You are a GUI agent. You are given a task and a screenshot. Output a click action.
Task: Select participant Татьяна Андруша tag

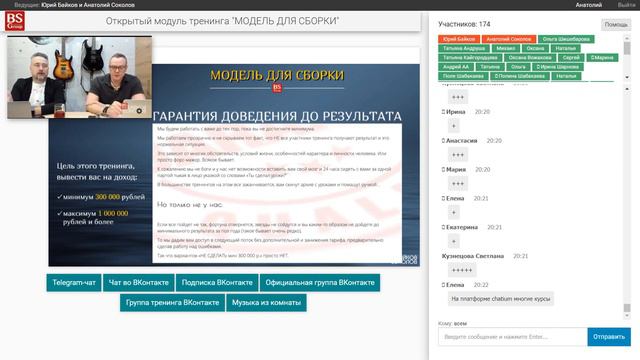coord(464,48)
